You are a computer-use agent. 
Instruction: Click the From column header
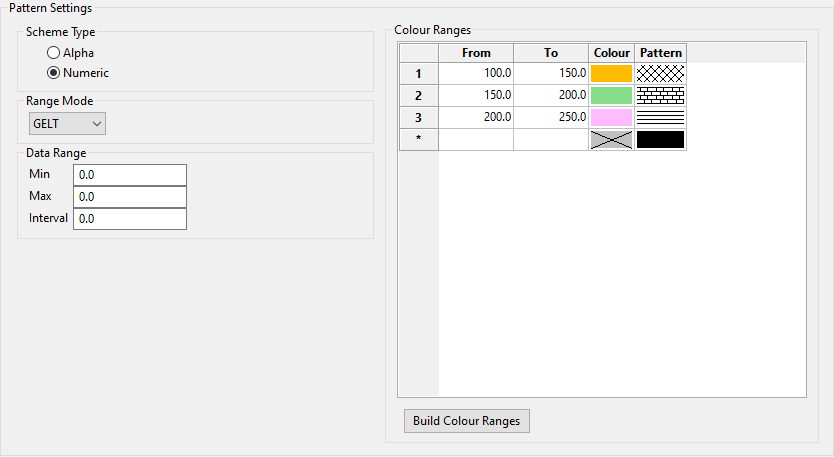click(x=476, y=53)
